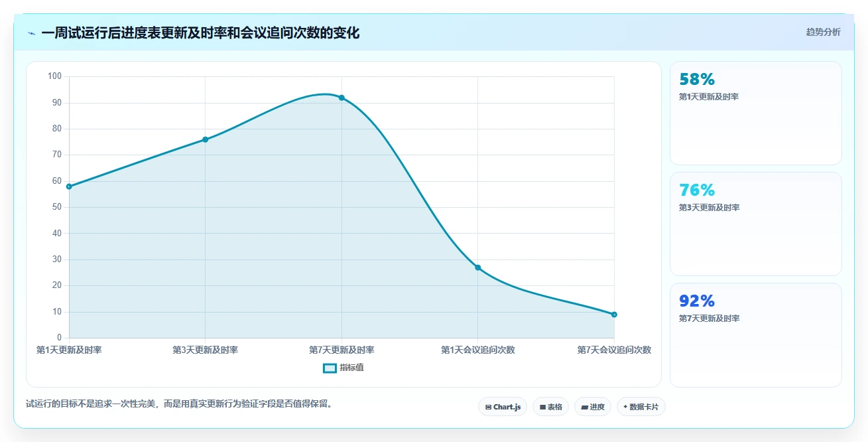The image size is (868, 442).
Task: Select the 进度 tag
Action: [x=593, y=407]
